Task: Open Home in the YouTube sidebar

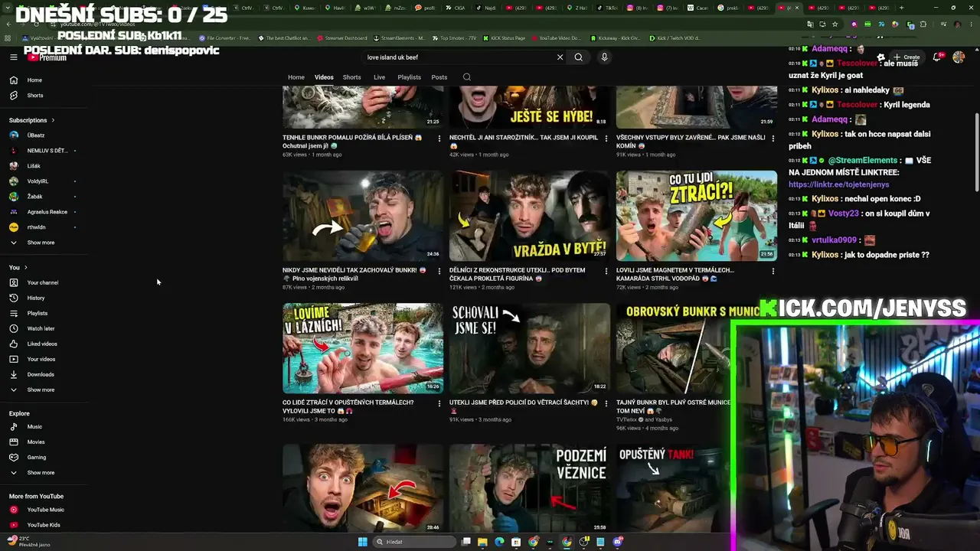Action: tap(34, 80)
